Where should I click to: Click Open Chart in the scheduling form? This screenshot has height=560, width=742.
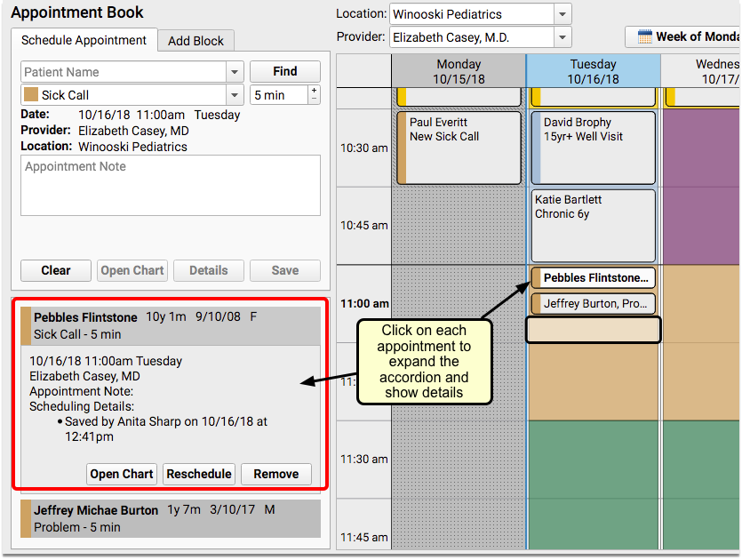pos(132,270)
